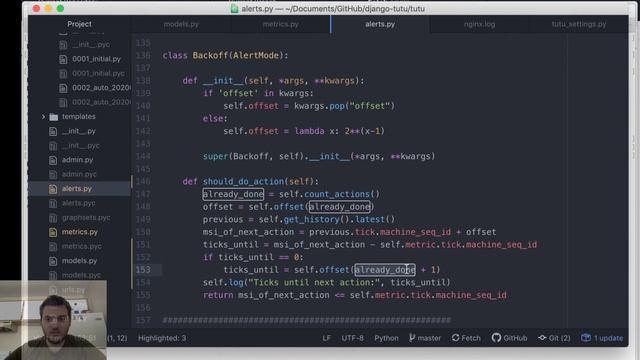This screenshot has width=640, height=360.
Task: Click the 'should_do_action' method name
Action: 243,182
